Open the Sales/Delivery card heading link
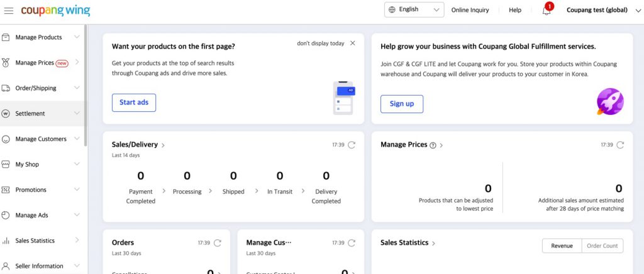Screen dimensions: 644x274 click(138, 145)
